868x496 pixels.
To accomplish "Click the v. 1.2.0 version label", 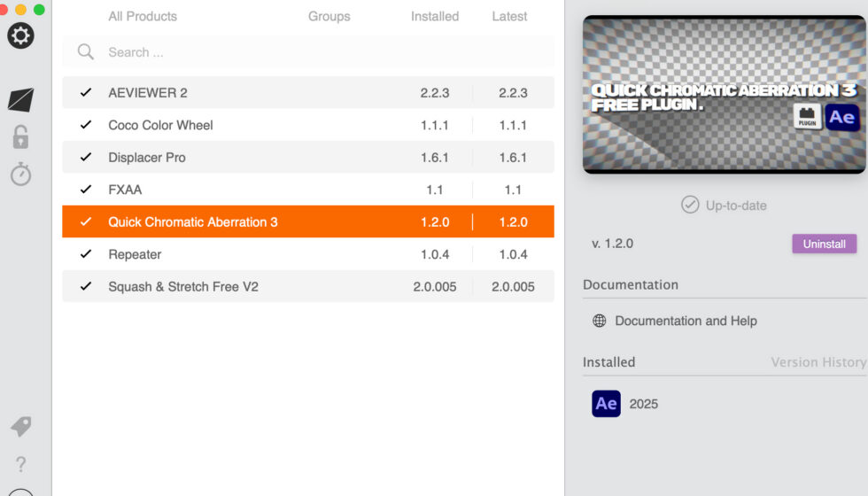I will (x=612, y=244).
